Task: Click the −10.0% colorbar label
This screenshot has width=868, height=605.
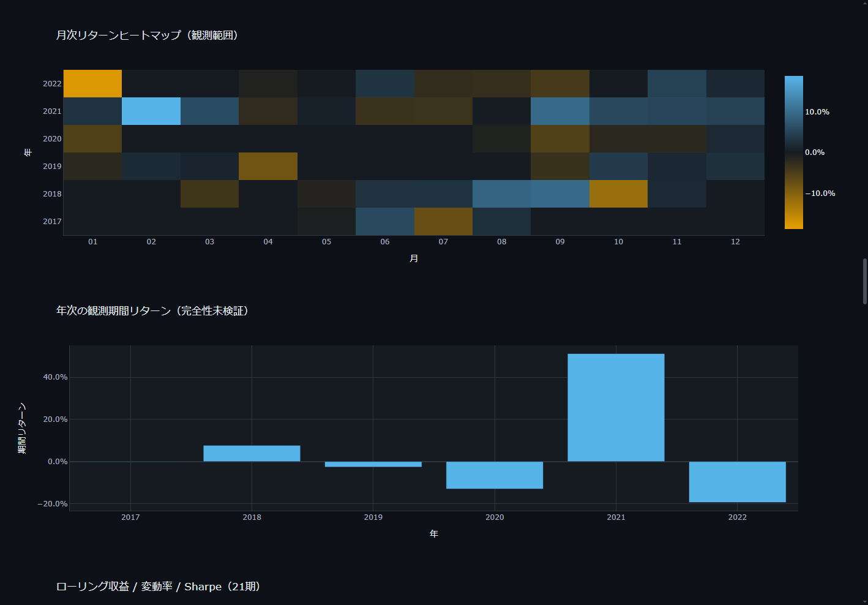Action: 820,194
